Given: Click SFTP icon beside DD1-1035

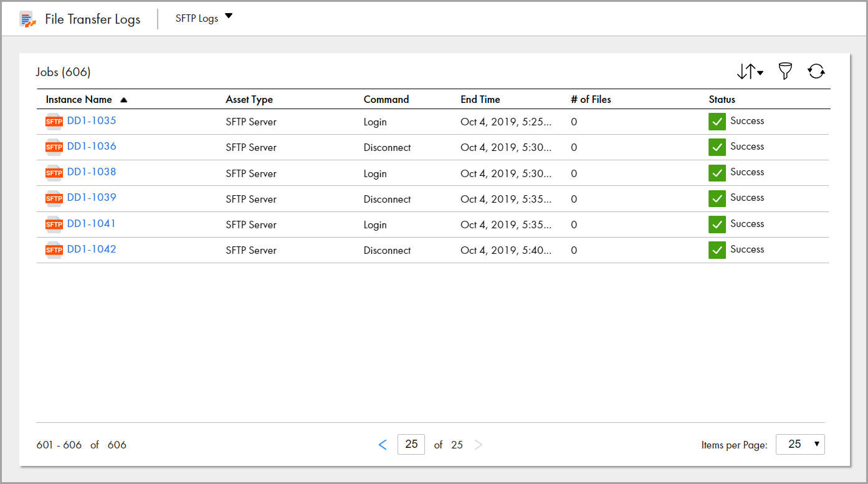Looking at the screenshot, I should click(54, 122).
